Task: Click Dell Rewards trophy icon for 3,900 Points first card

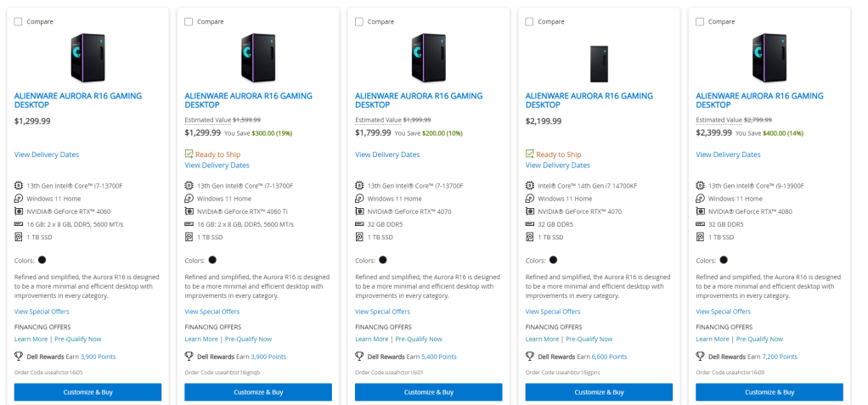Action: [19, 357]
